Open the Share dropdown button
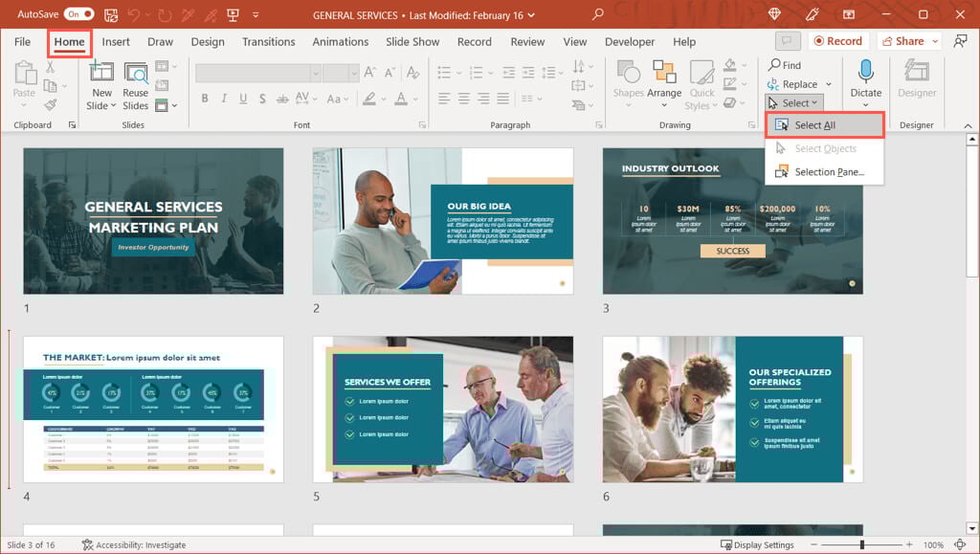980x554 pixels. click(908, 41)
